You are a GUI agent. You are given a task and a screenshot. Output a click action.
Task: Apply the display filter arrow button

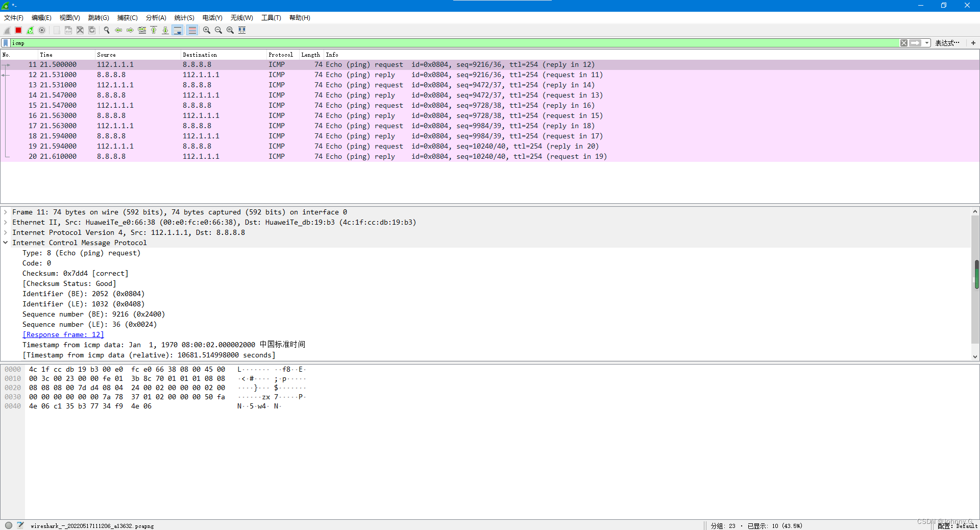point(916,43)
